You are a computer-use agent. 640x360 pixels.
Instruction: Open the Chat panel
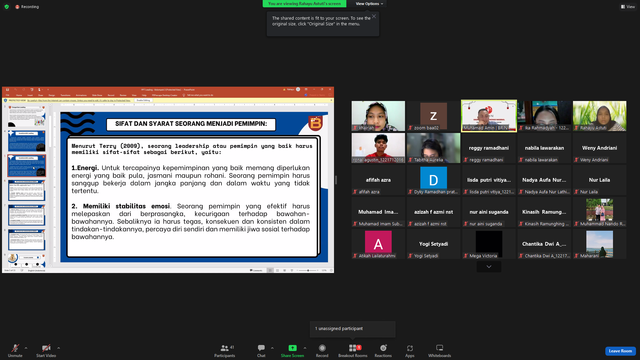(261, 350)
